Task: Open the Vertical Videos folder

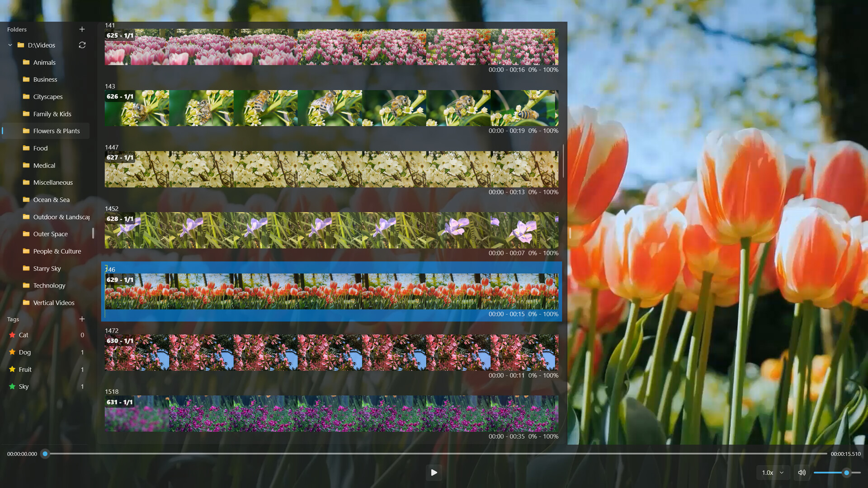Action: [53, 303]
